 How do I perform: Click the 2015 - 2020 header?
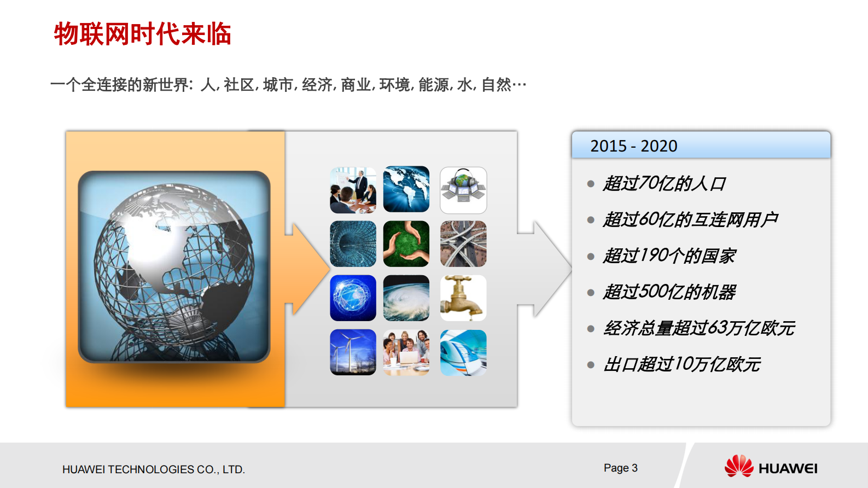(701, 146)
